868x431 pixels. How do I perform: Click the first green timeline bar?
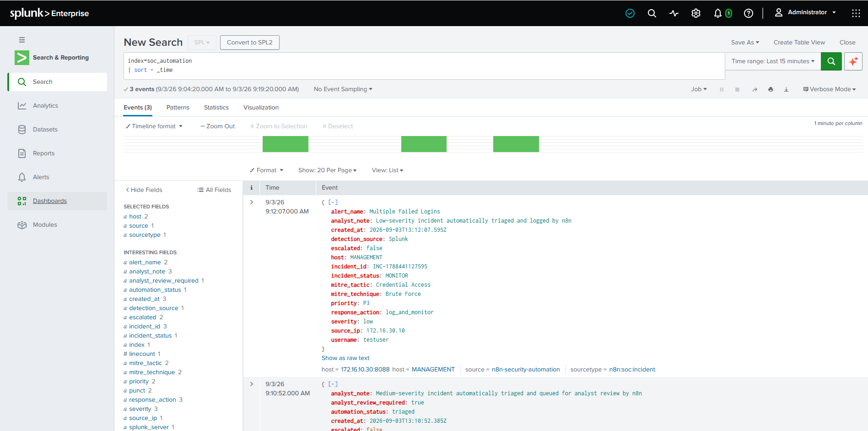click(286, 144)
